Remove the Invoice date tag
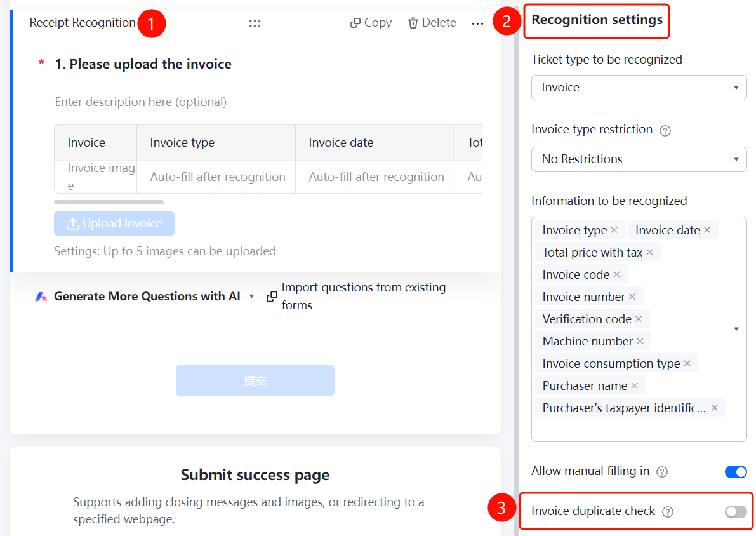Image resolution: width=756 pixels, height=536 pixels. 707,230
